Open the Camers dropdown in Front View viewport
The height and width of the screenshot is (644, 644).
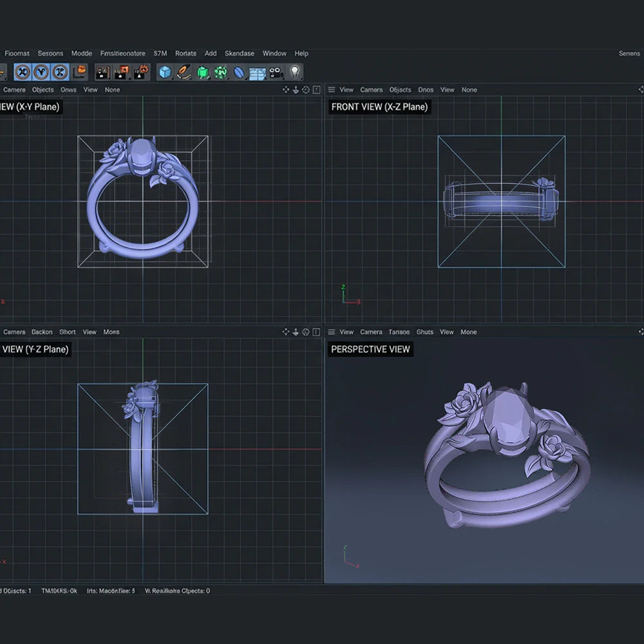point(371,90)
